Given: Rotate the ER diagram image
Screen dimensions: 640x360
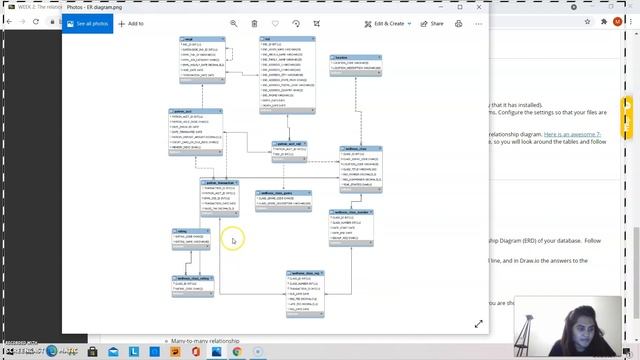Looking at the screenshot, I should (x=296, y=24).
